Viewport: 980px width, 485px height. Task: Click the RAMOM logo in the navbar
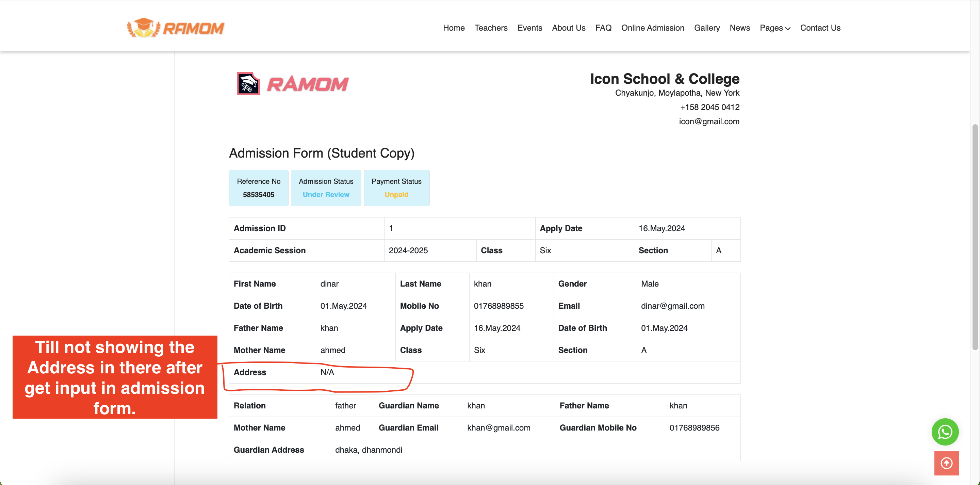(x=175, y=27)
